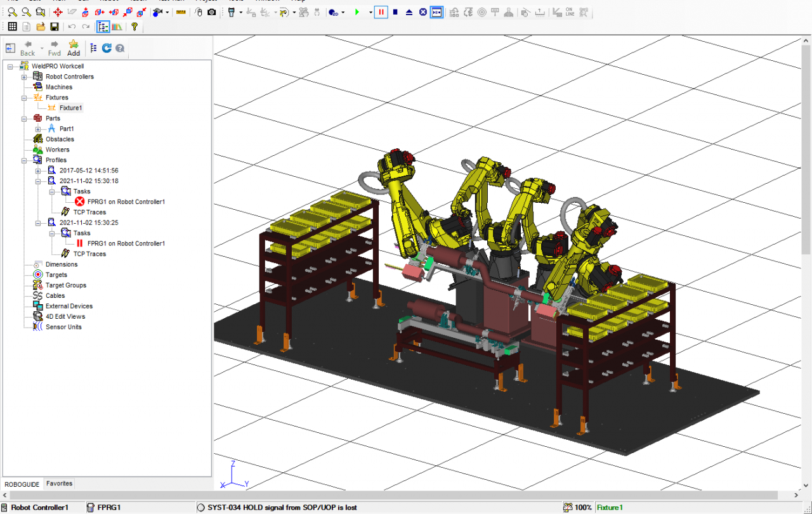Click the red Center View arrows icon
This screenshot has width=812, height=514.
[58, 12]
